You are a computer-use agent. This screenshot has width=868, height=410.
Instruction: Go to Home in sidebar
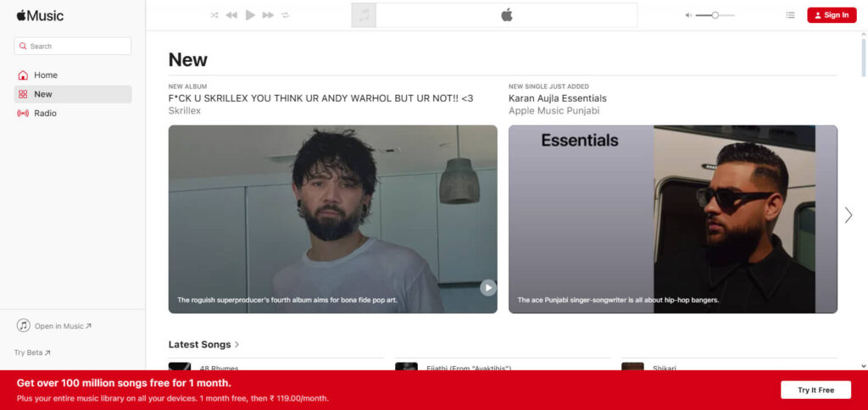[73, 75]
